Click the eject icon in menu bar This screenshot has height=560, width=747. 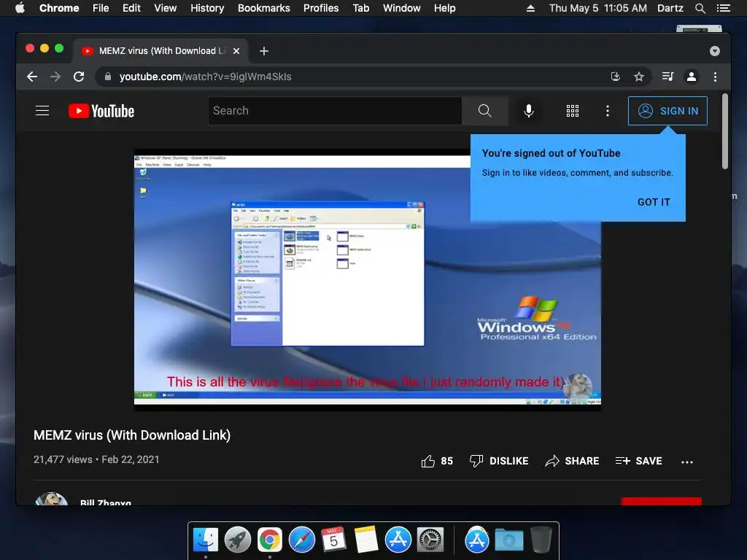(x=530, y=8)
